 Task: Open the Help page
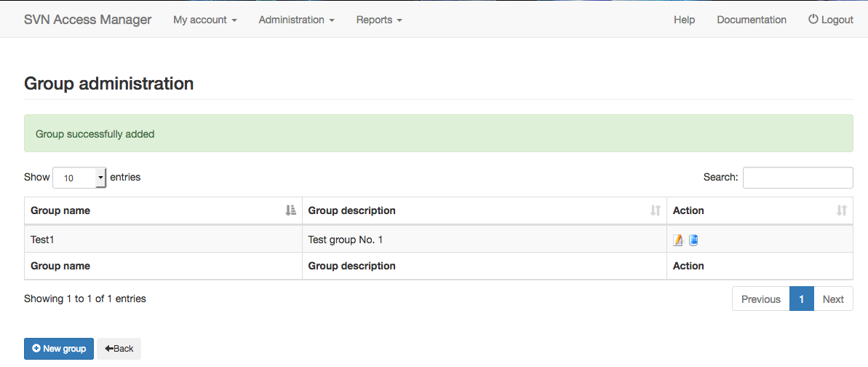(x=684, y=20)
